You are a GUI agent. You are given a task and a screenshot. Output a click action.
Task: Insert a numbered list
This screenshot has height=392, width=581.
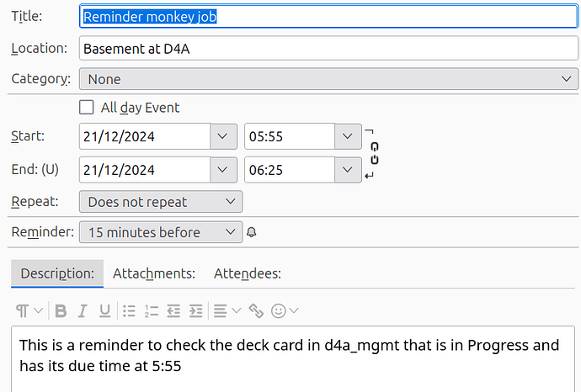click(x=152, y=310)
